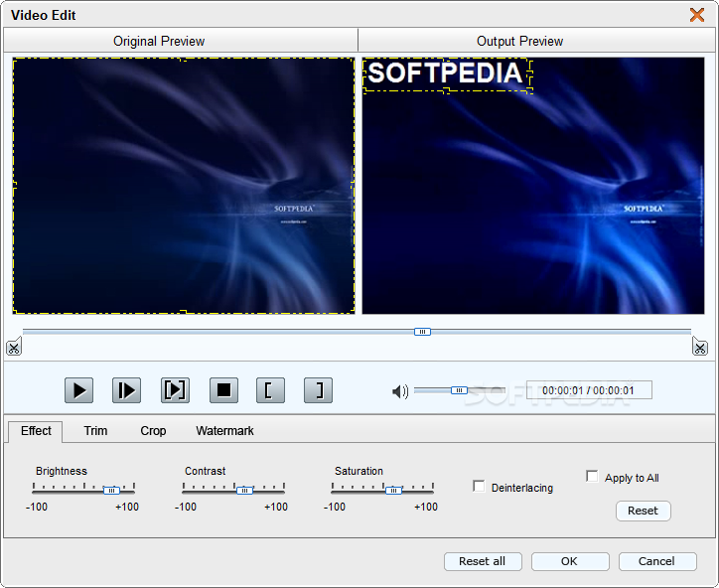Open the Trim tab
The height and width of the screenshot is (588, 719).
point(95,431)
